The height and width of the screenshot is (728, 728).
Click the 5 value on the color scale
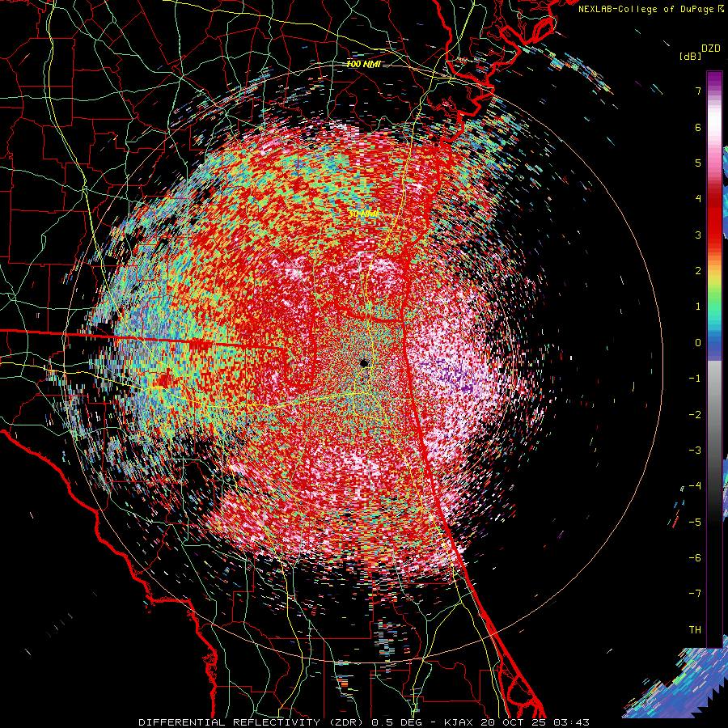698,163
